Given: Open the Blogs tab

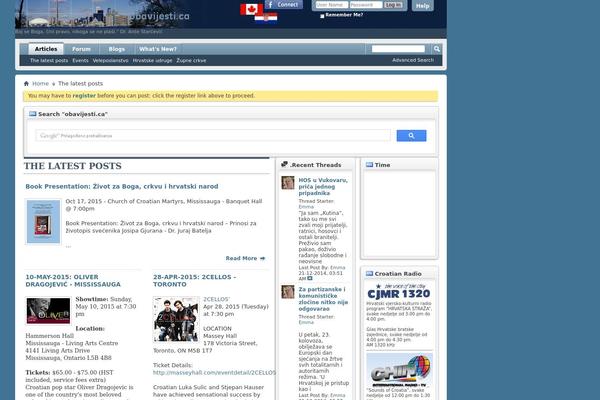Looking at the screenshot, I should [116, 49].
